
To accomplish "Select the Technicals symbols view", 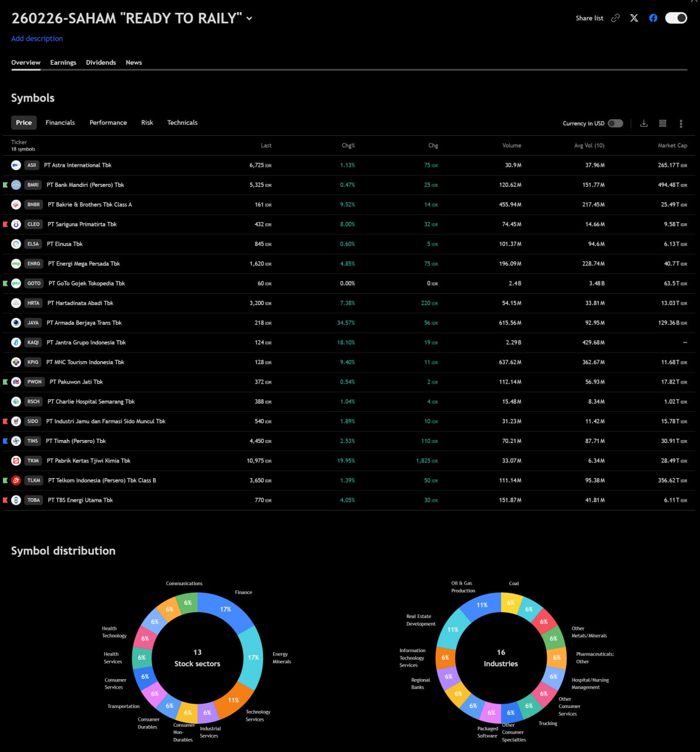I will coord(183,123).
